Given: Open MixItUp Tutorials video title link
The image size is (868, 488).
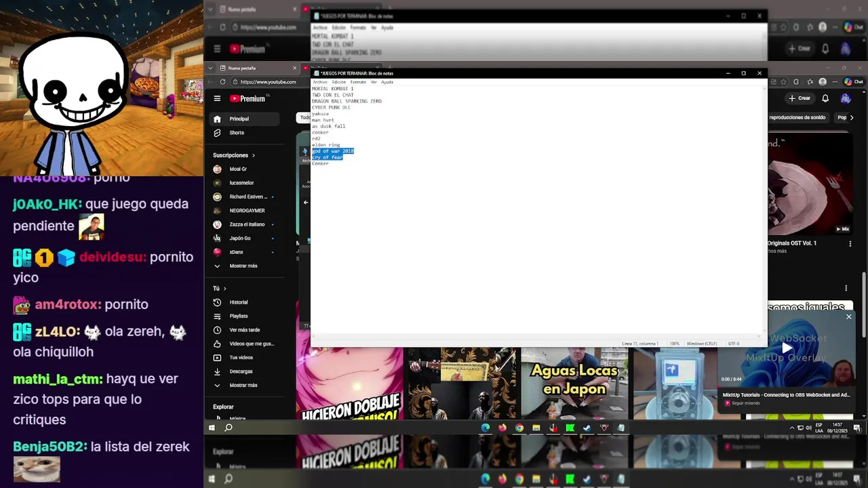Looking at the screenshot, I should pos(786,394).
